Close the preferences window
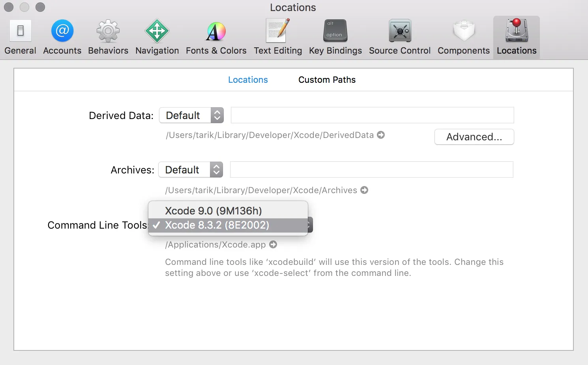The height and width of the screenshot is (365, 588). (9, 7)
